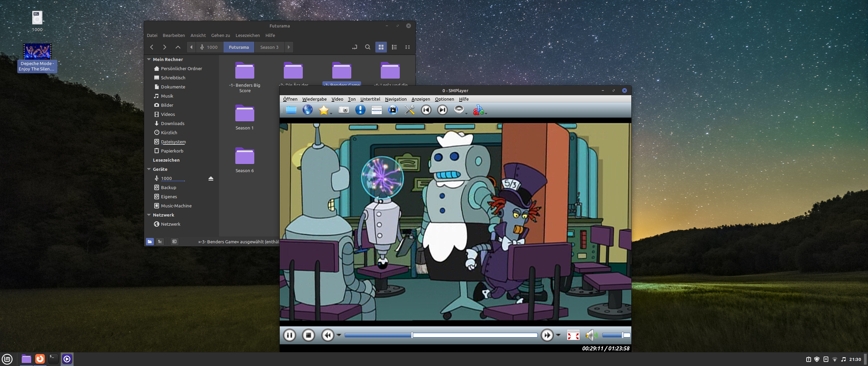Open Downloads in the sidebar

tap(172, 123)
